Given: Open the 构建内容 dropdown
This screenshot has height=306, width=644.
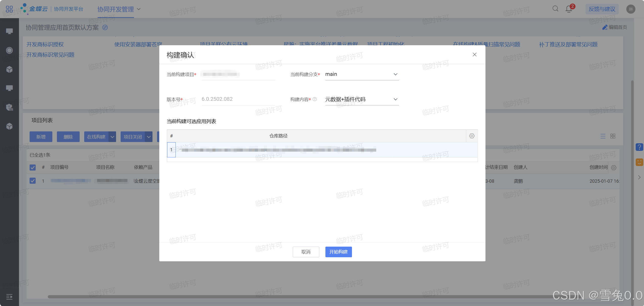Looking at the screenshot, I should click(x=362, y=99).
